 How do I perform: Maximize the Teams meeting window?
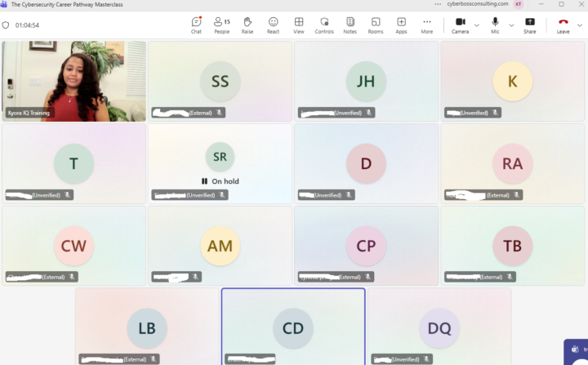pyautogui.click(x=561, y=4)
